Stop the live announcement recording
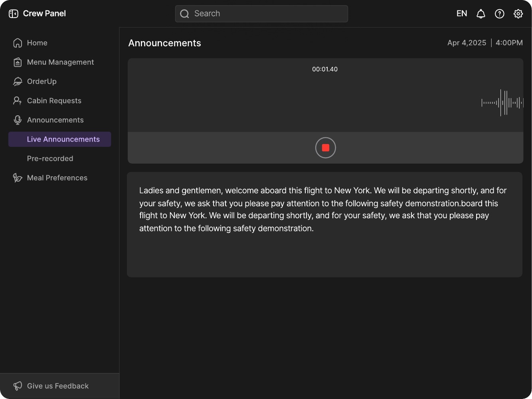The width and height of the screenshot is (532, 399). coord(326,148)
